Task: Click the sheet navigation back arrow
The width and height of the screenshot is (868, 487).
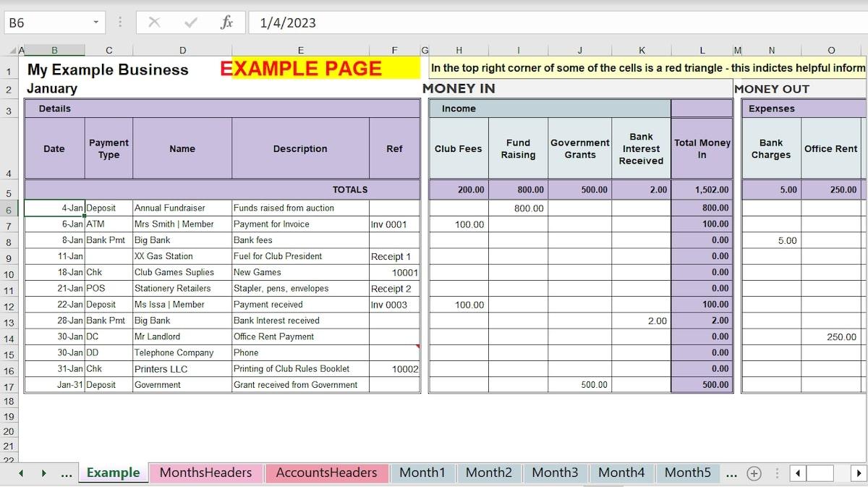Action: (20, 473)
